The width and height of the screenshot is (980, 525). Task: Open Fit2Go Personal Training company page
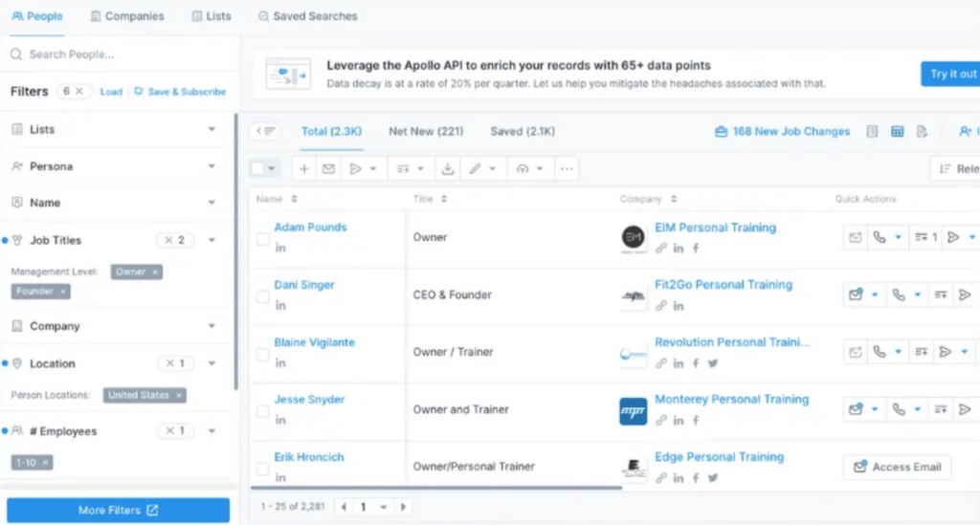click(724, 285)
